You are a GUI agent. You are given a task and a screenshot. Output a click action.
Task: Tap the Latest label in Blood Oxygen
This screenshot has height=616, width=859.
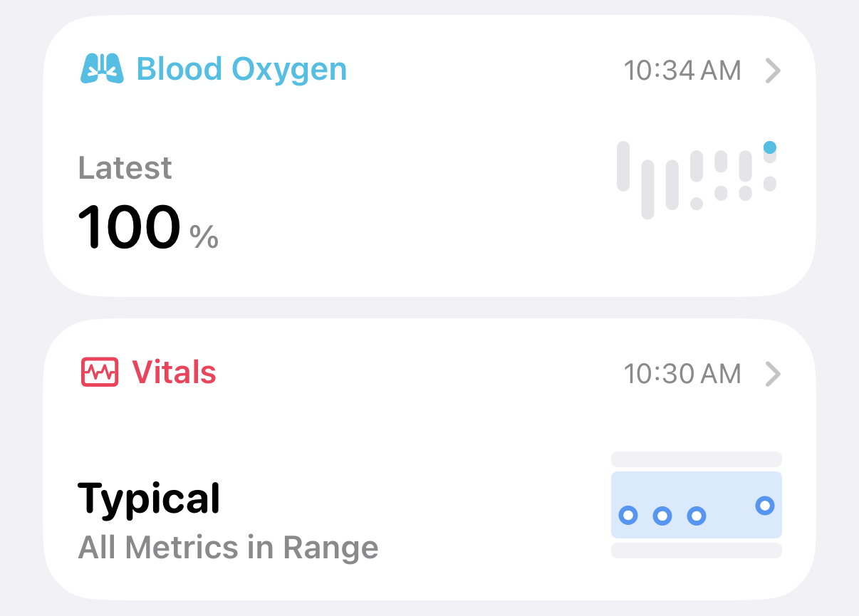tap(125, 169)
